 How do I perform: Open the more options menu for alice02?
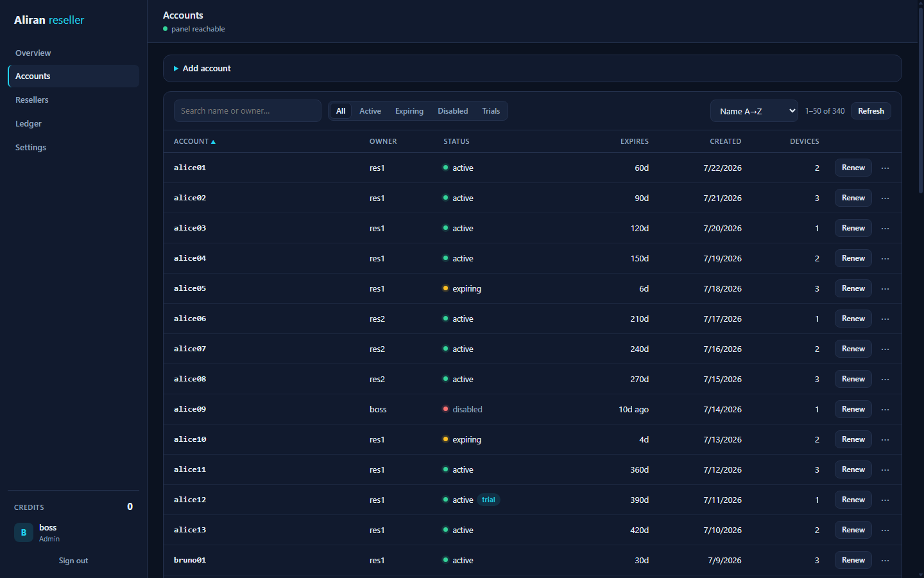886,198
